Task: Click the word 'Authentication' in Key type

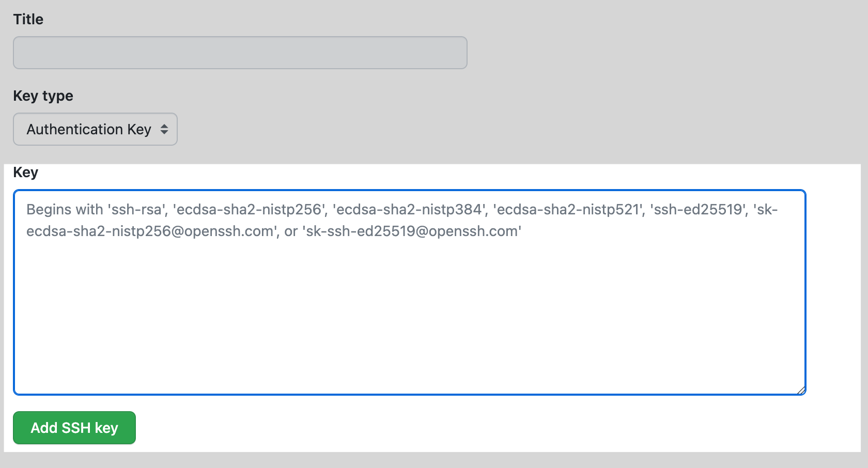Action: point(75,129)
